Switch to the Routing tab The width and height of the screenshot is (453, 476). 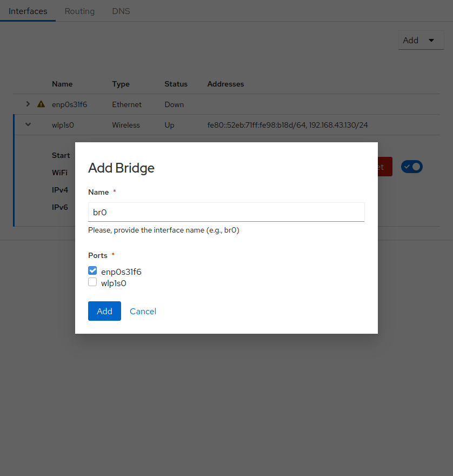79,11
